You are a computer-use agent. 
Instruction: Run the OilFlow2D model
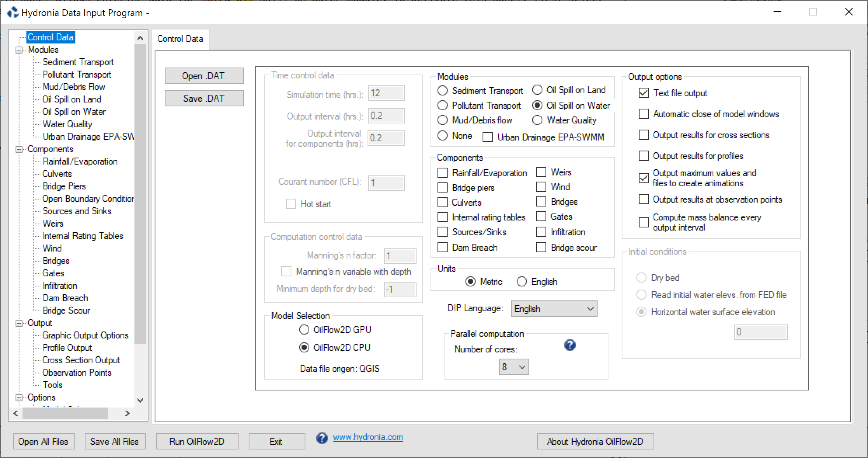[197, 441]
